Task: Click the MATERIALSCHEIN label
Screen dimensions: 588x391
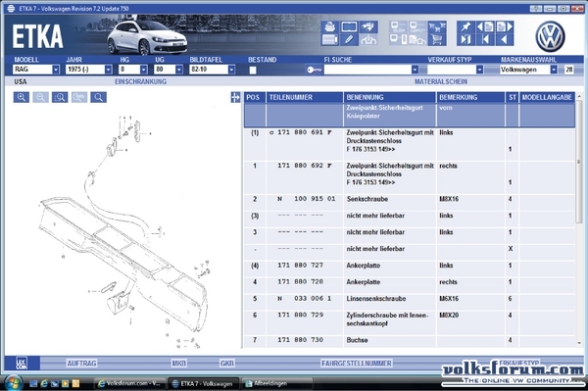Action: click(x=441, y=81)
